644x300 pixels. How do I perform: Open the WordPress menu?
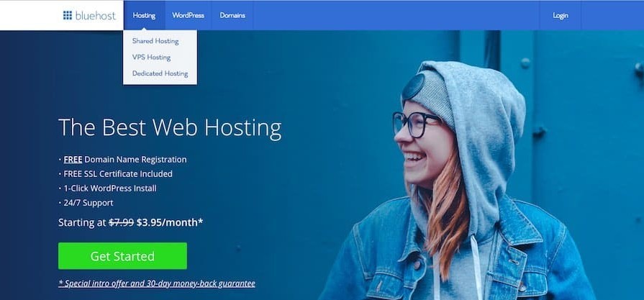tap(188, 15)
